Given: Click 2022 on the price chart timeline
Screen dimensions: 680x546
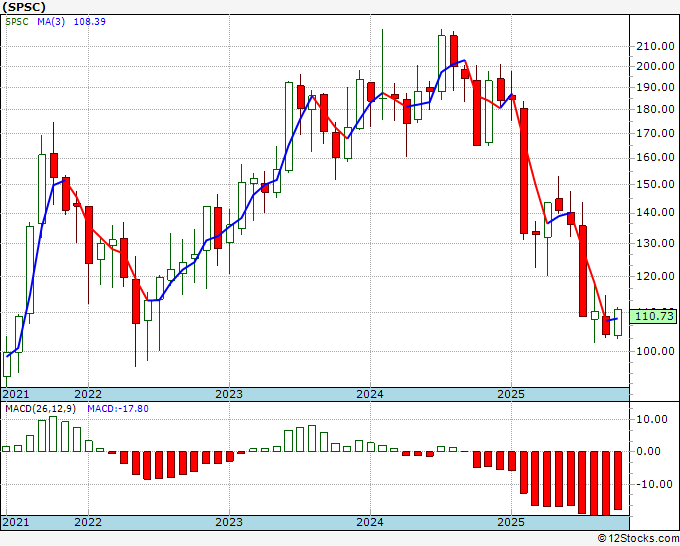Looking at the screenshot, I should tap(88, 394).
